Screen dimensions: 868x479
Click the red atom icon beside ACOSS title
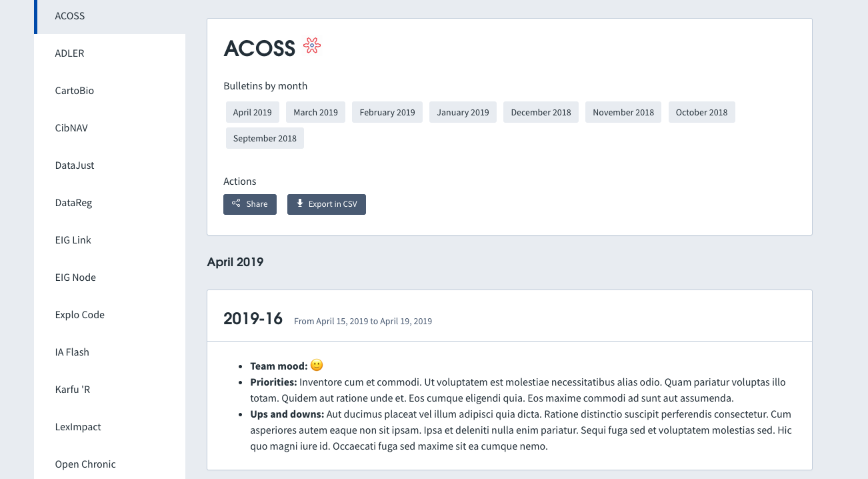coord(312,45)
